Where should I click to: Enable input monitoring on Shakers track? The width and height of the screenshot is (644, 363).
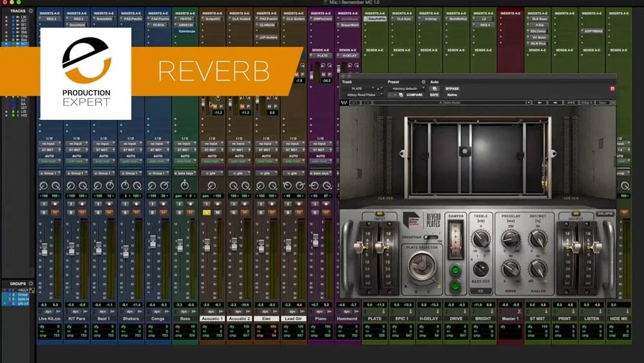[125, 204]
